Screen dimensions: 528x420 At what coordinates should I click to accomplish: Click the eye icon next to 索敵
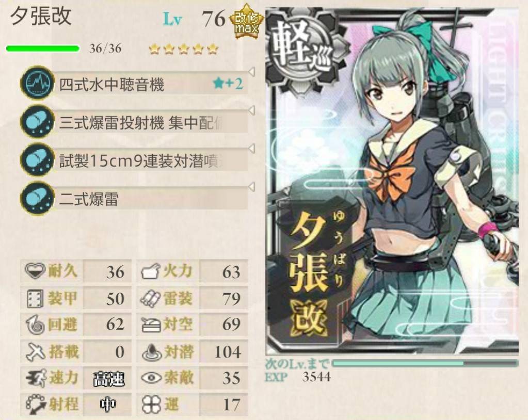151,377
